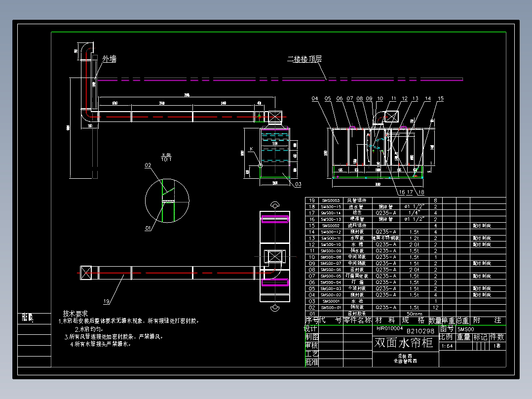
Task: Click the 设计 row label in title block
Action: 310,329
